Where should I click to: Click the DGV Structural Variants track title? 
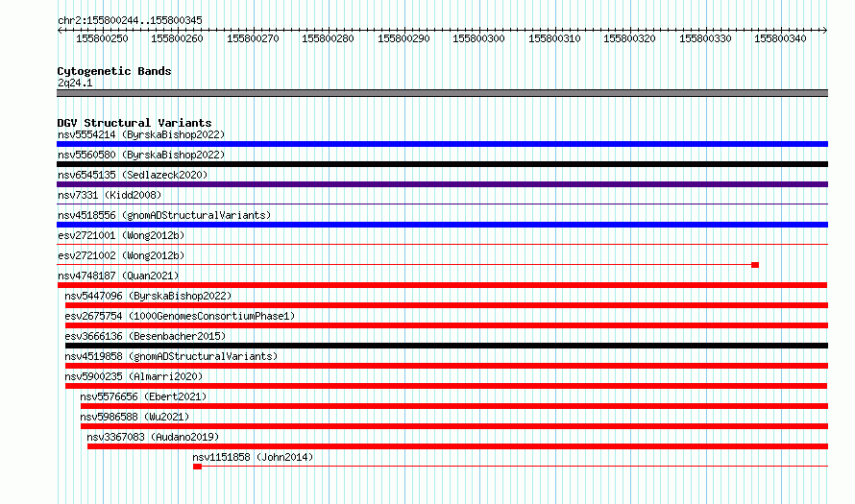pyautogui.click(x=134, y=123)
